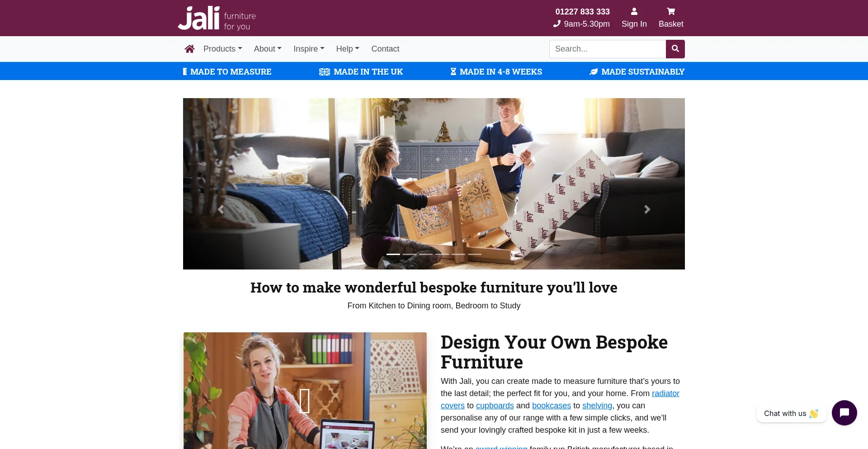Click the Jali furniture for you logo

click(x=217, y=18)
